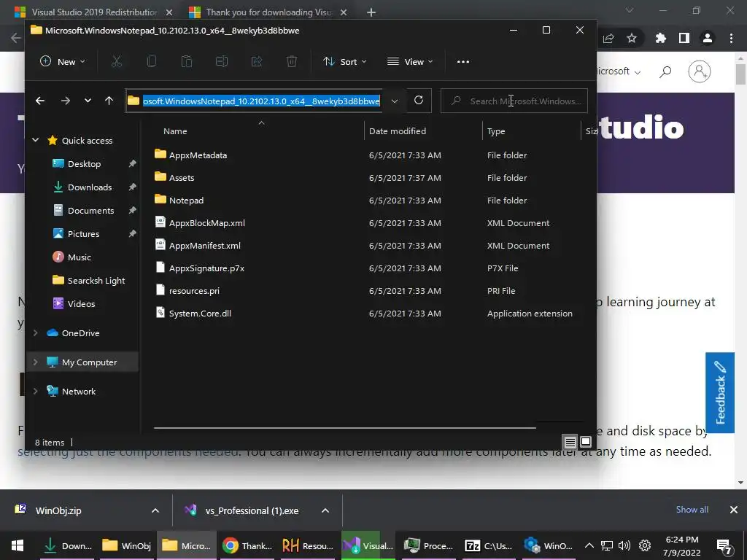Click Chrome extensions puzzle icon
This screenshot has width=747, height=560.
tap(660, 38)
